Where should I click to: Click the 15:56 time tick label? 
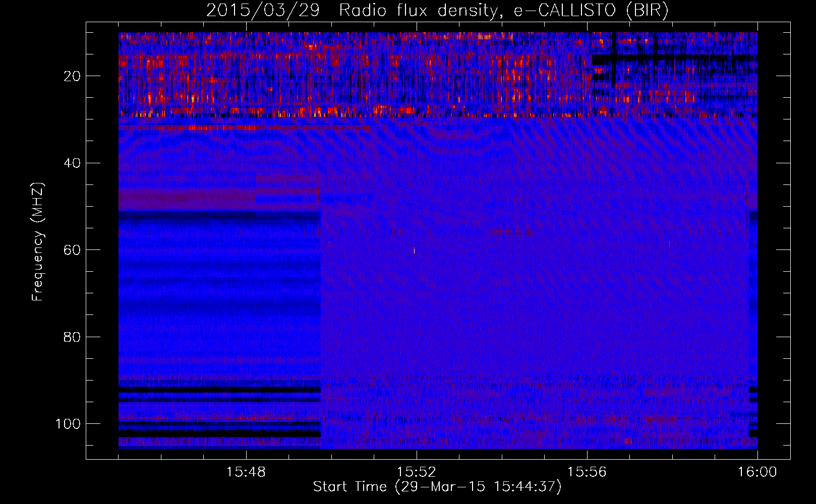587,472
